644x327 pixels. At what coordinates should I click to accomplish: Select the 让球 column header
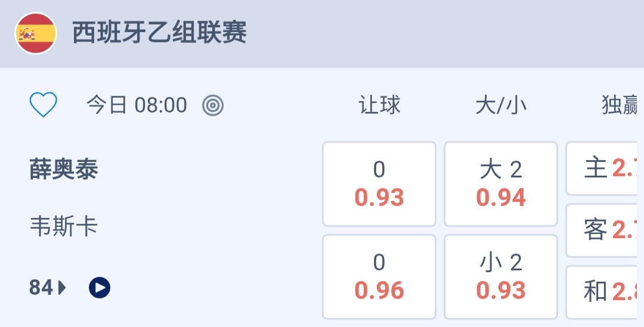click(379, 105)
